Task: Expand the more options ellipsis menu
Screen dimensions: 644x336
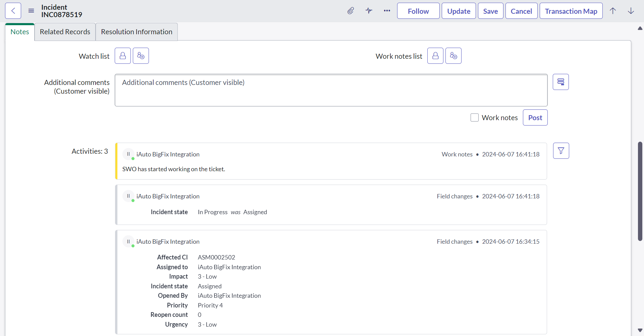Action: [x=387, y=11]
